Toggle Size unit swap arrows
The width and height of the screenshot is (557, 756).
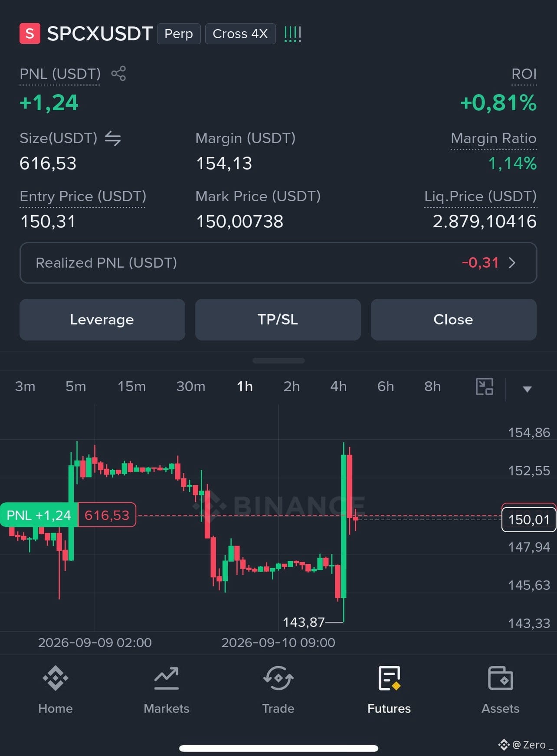click(x=113, y=138)
